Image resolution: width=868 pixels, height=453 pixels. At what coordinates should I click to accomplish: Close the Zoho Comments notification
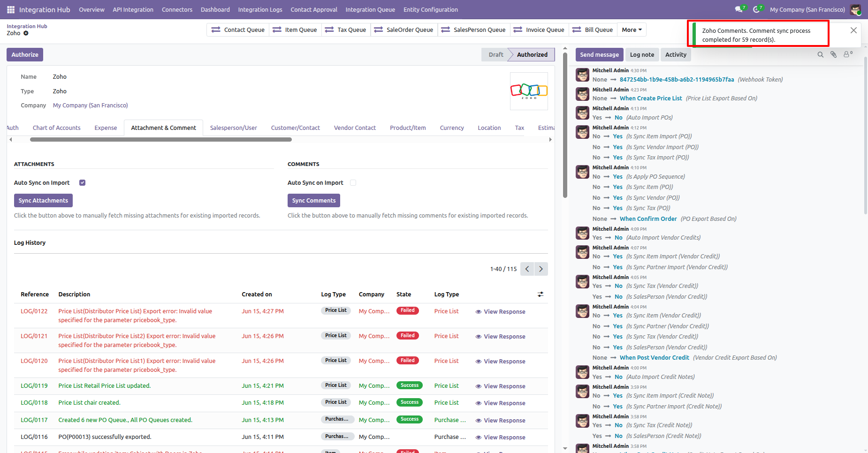853,30
